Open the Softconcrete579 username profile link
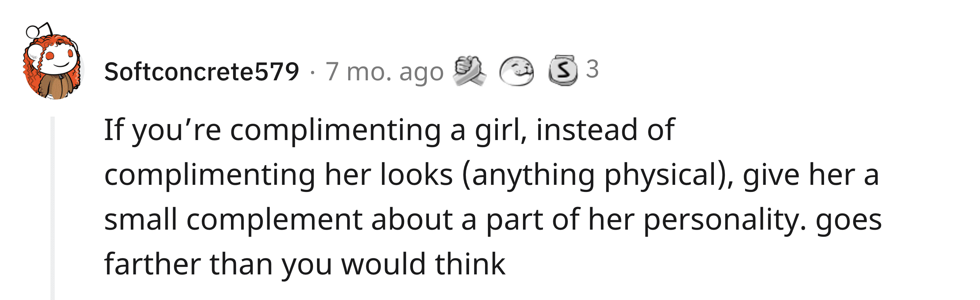 [x=201, y=71]
